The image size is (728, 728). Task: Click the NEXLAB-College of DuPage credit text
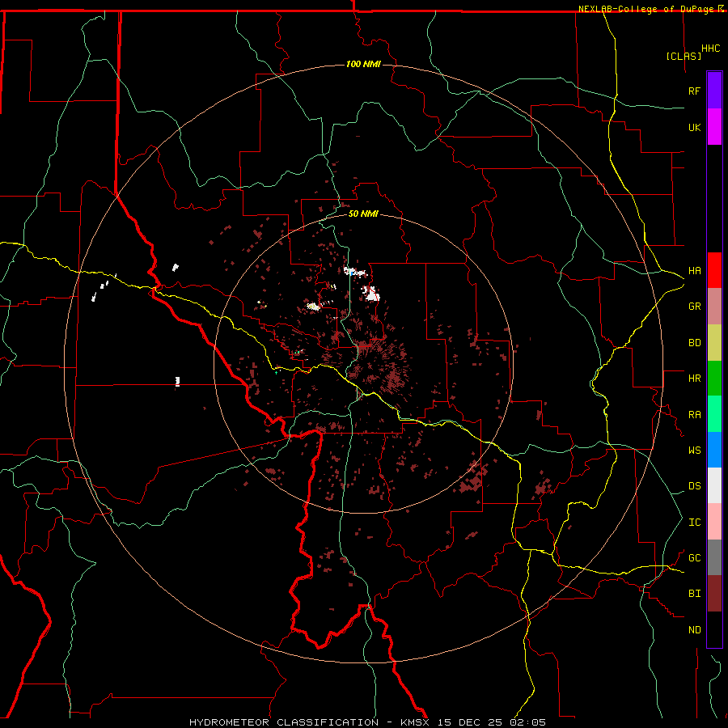pos(645,9)
